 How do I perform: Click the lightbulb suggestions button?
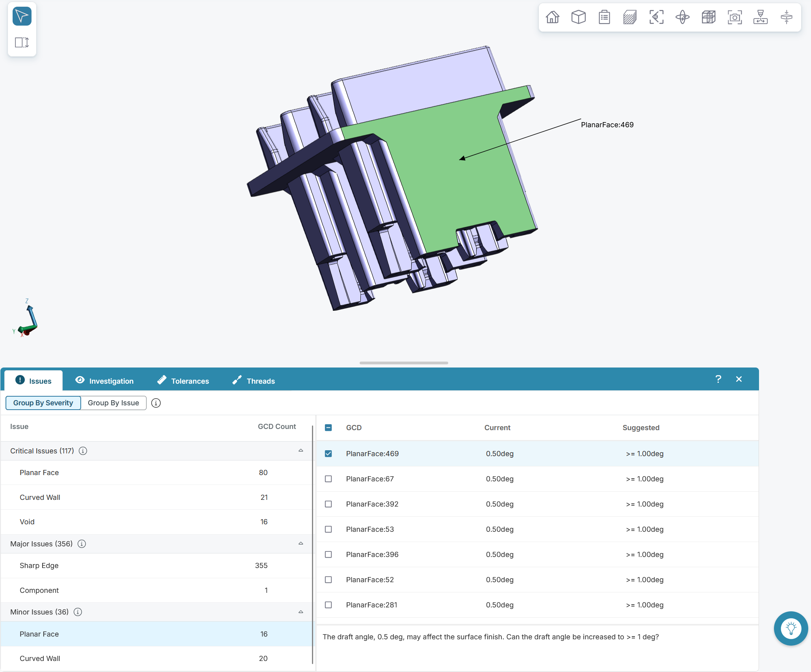(x=791, y=628)
